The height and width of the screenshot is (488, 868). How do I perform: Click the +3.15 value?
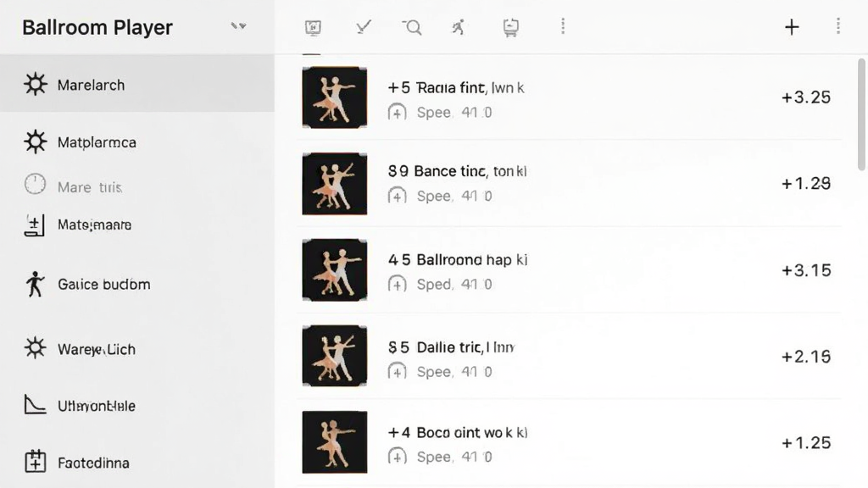pyautogui.click(x=806, y=270)
